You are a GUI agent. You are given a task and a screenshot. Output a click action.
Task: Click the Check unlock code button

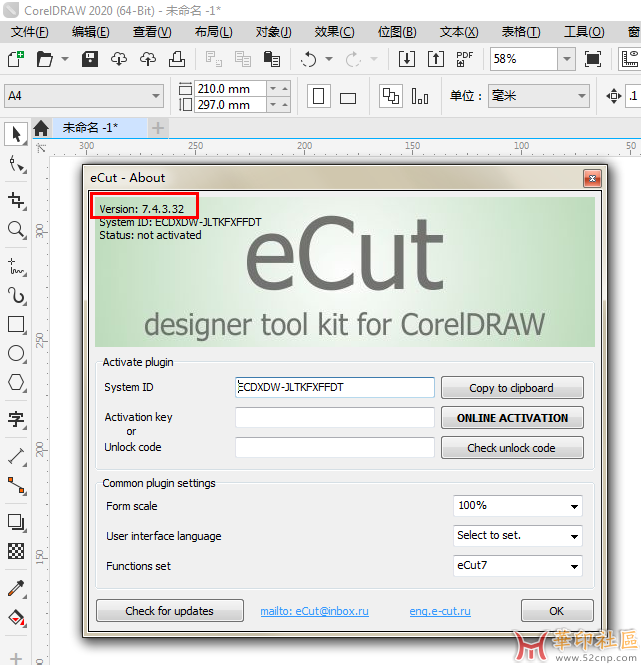coord(512,448)
